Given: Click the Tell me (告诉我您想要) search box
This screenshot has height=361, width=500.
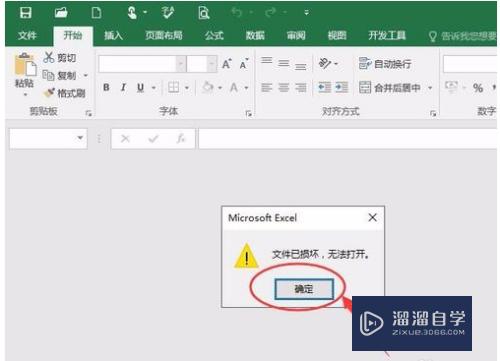Looking at the screenshot, I should (x=463, y=36).
